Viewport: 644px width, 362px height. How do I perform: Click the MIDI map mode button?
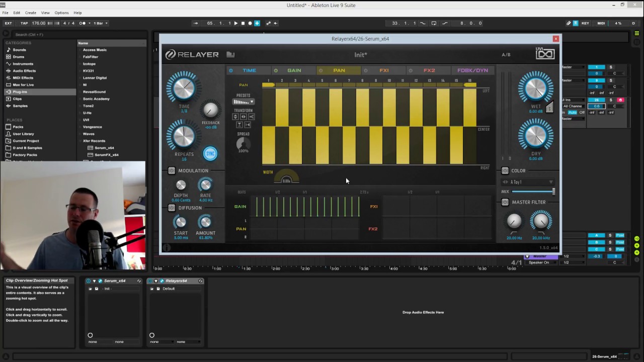(601, 23)
